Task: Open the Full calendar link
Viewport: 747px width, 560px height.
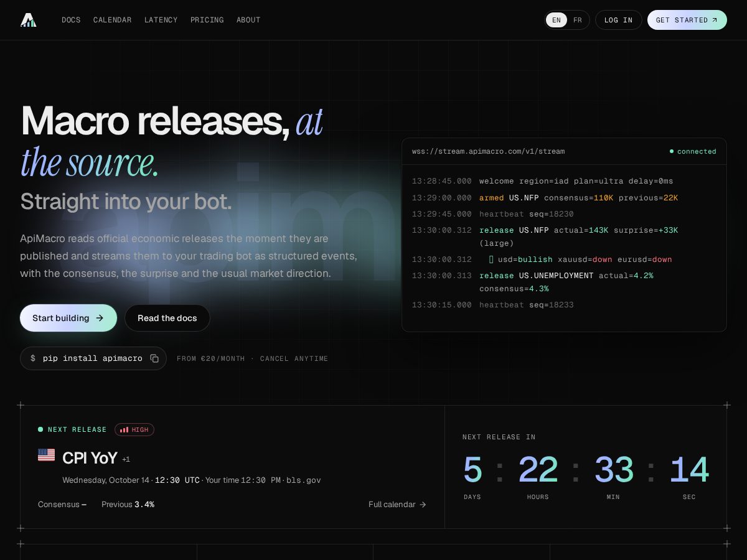Action: tap(397, 504)
